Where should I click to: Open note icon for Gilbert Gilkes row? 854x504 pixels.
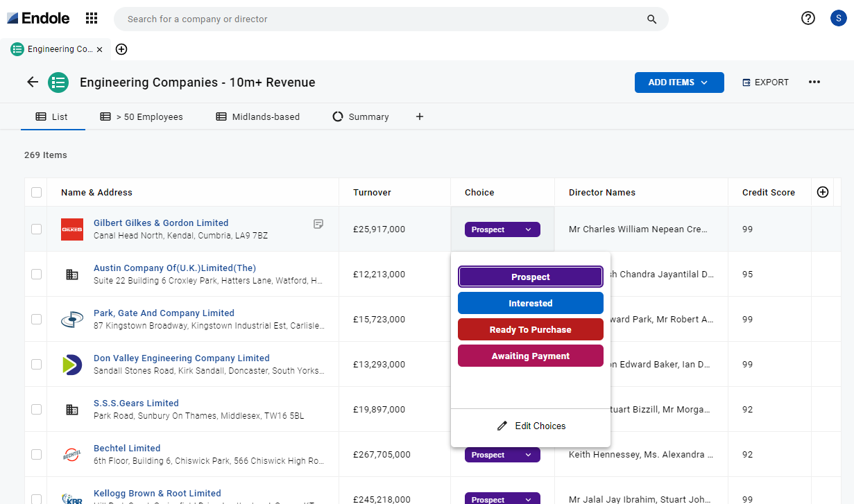pyautogui.click(x=318, y=223)
